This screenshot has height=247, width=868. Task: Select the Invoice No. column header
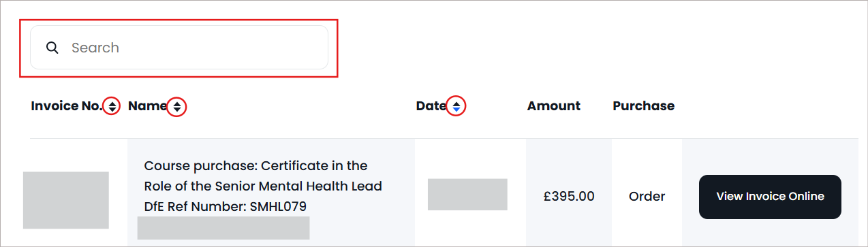[66, 106]
